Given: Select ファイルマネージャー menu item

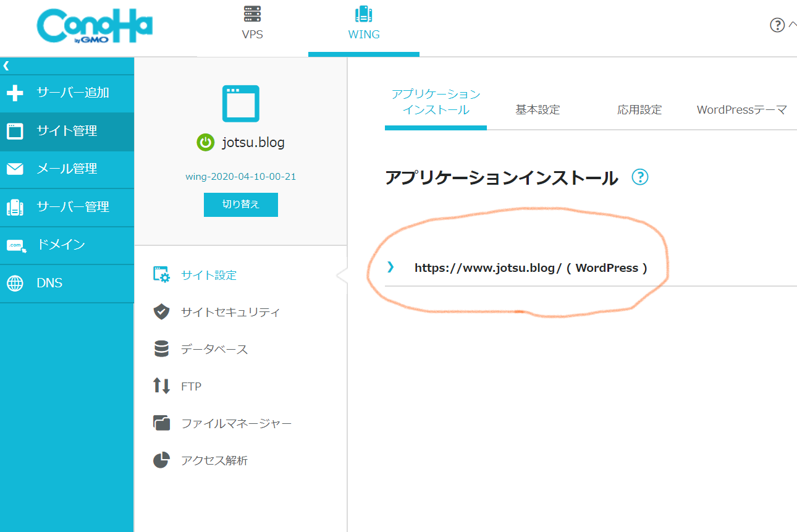Looking at the screenshot, I should [236, 423].
